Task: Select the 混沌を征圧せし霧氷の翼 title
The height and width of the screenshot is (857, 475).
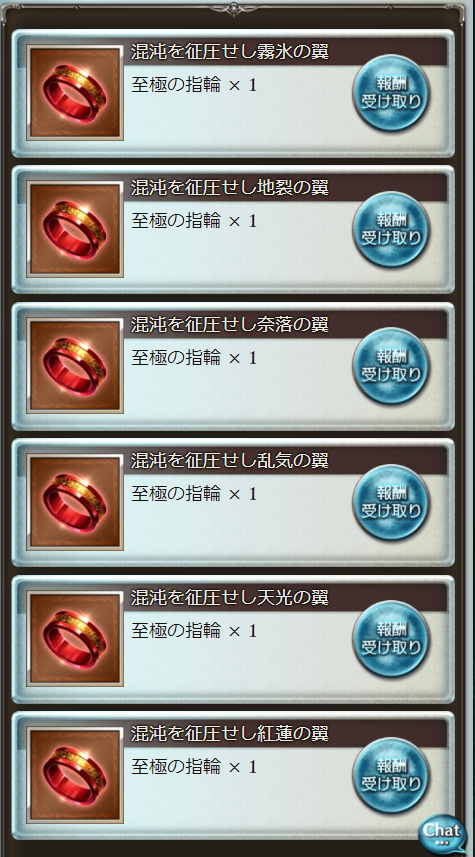Action: (230, 52)
